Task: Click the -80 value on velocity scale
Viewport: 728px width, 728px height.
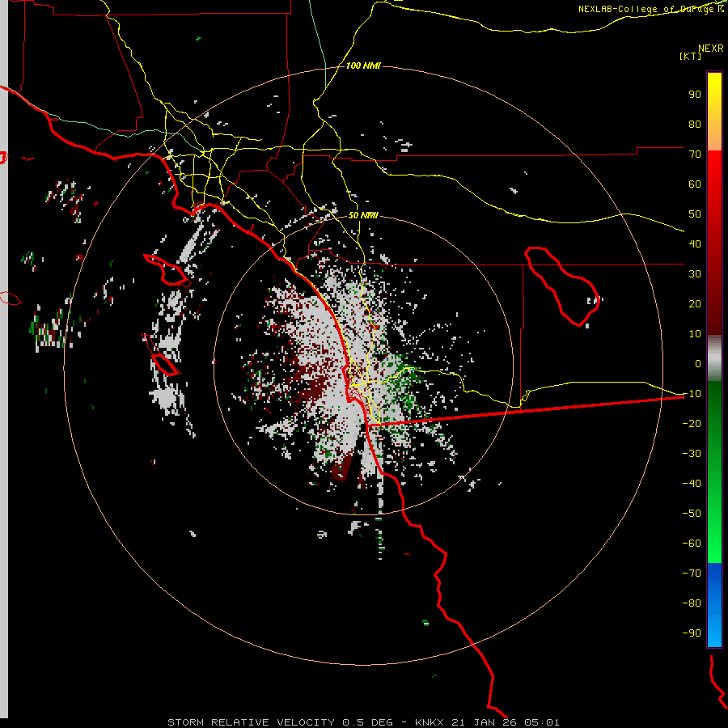Action: click(x=692, y=603)
